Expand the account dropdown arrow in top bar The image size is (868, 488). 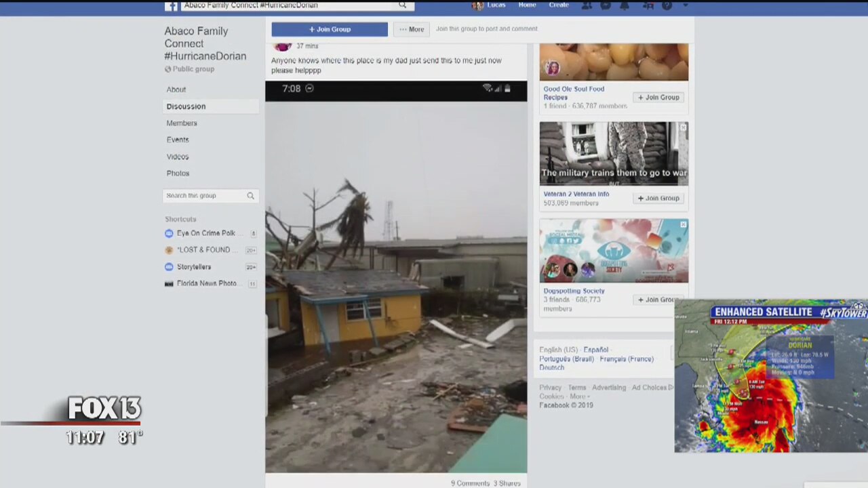(x=685, y=5)
